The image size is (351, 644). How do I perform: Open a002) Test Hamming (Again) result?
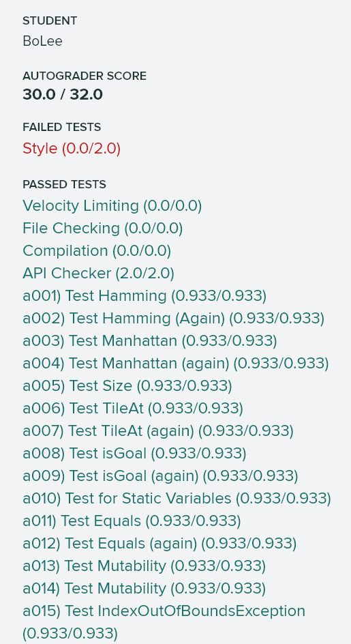(x=173, y=319)
